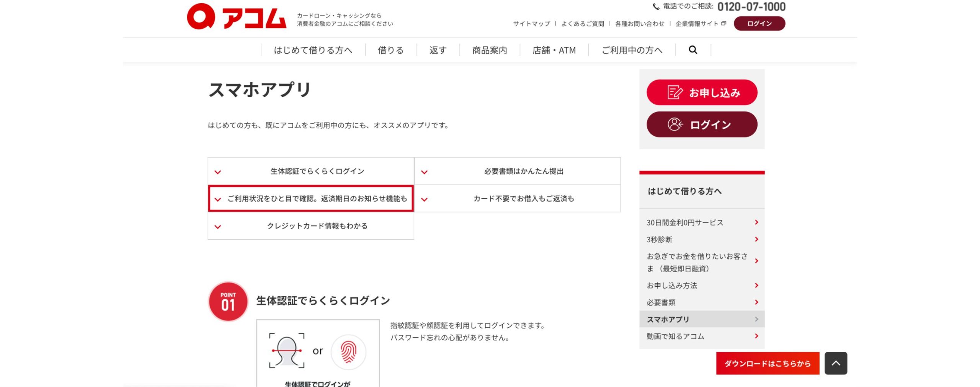
Task: Expand カード不要でお借入もご返済も anchor
Action: (517, 198)
